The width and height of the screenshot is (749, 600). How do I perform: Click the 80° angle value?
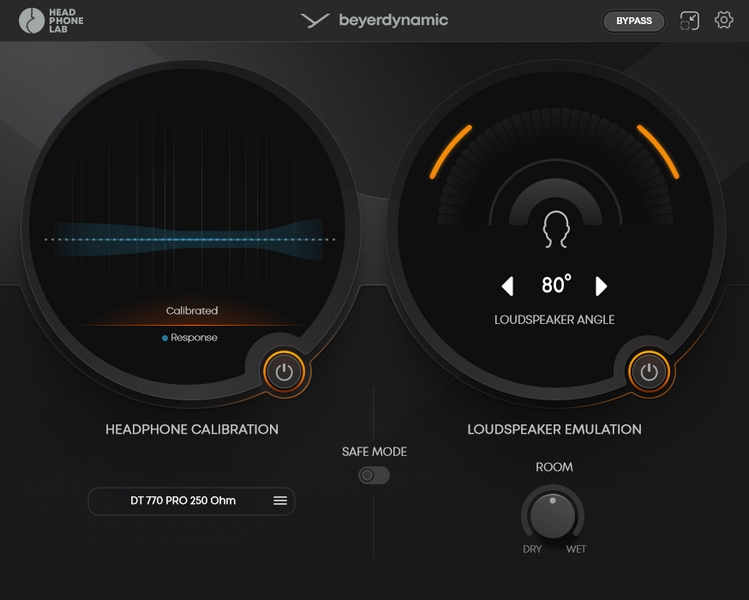pos(555,286)
